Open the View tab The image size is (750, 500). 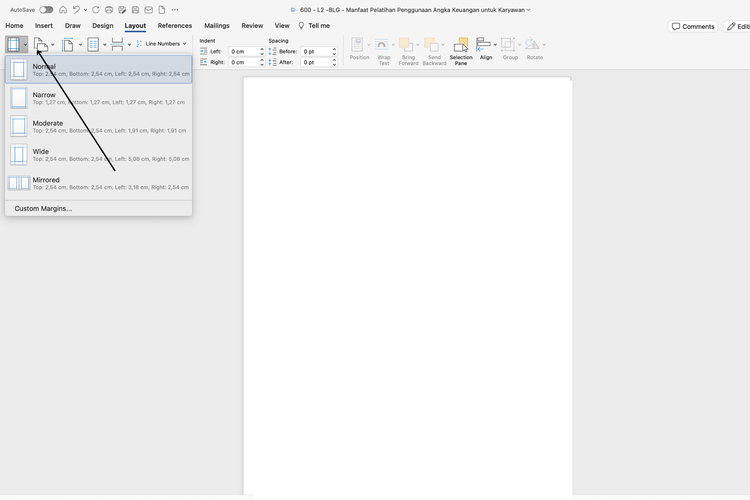282,25
